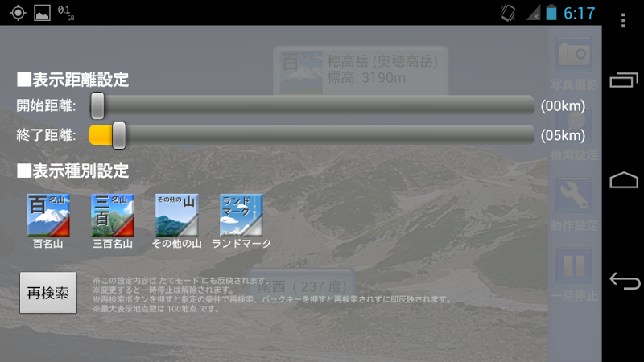Click the (05km) end distance value
Viewport: 644px width, 362px height.
(563, 135)
